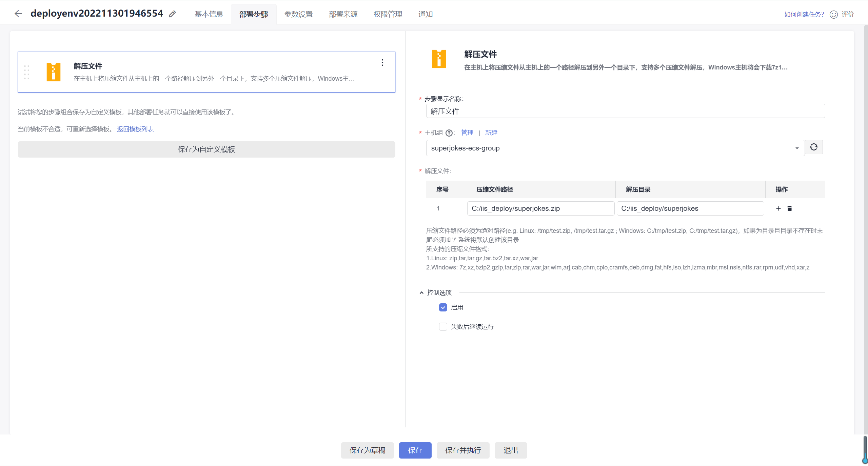Click 保存为自定义模板 button

[x=206, y=149]
